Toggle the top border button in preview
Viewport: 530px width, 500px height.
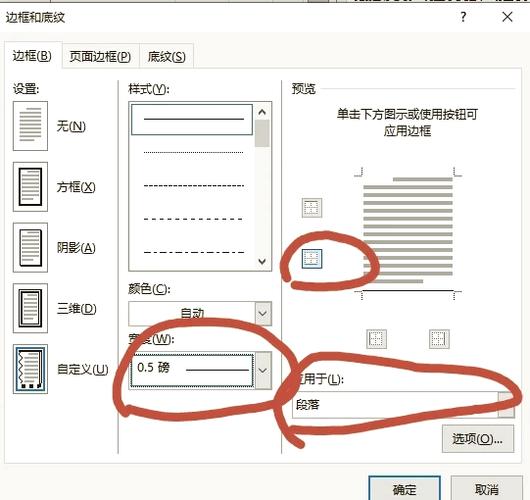312,208
